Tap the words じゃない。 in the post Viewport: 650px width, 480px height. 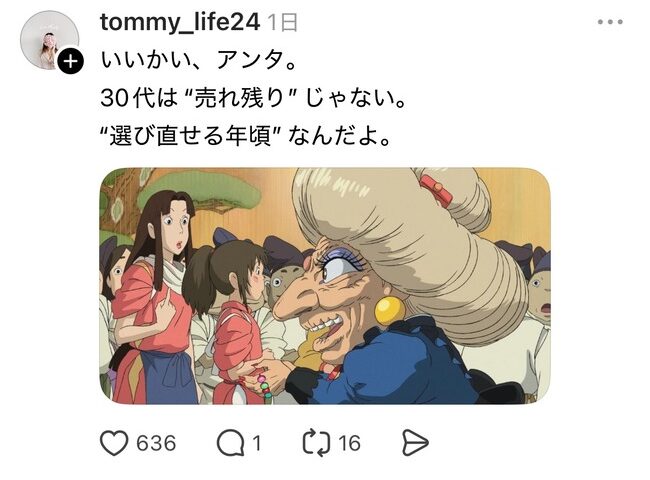[355, 98]
